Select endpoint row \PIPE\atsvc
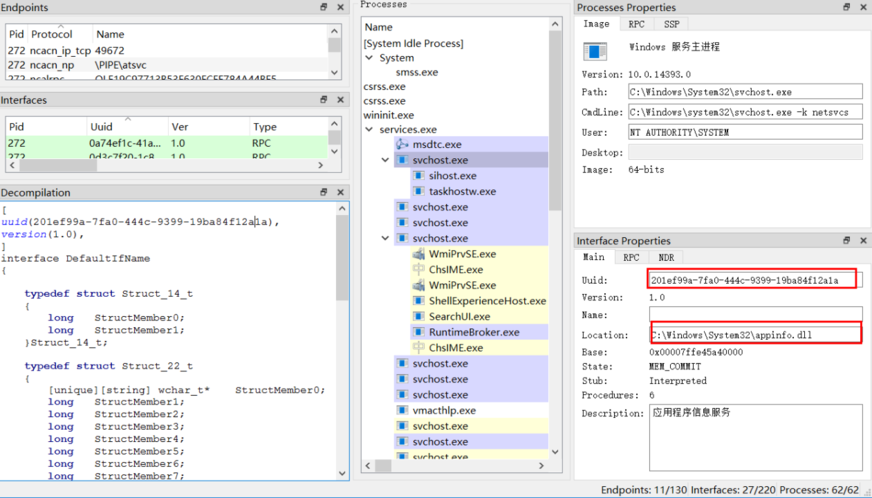Image resolution: width=872 pixels, height=498 pixels. pyautogui.click(x=167, y=65)
